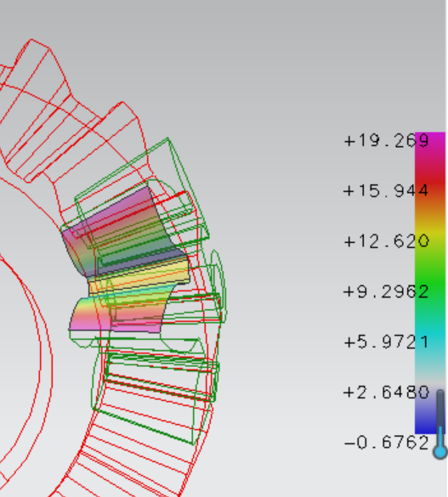This screenshot has width=448, height=497.
Task: Click the +12.620 legend value
Action: click(387, 241)
